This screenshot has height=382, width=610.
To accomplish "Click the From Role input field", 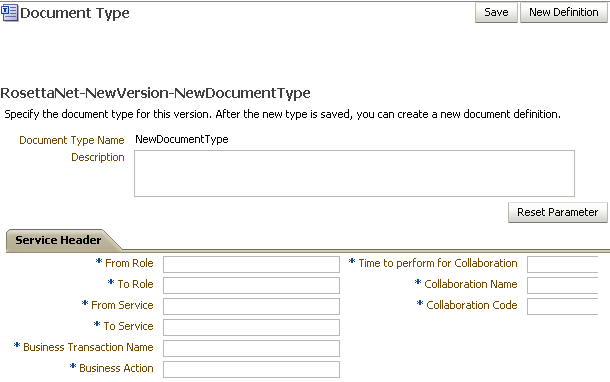I will tap(251, 265).
